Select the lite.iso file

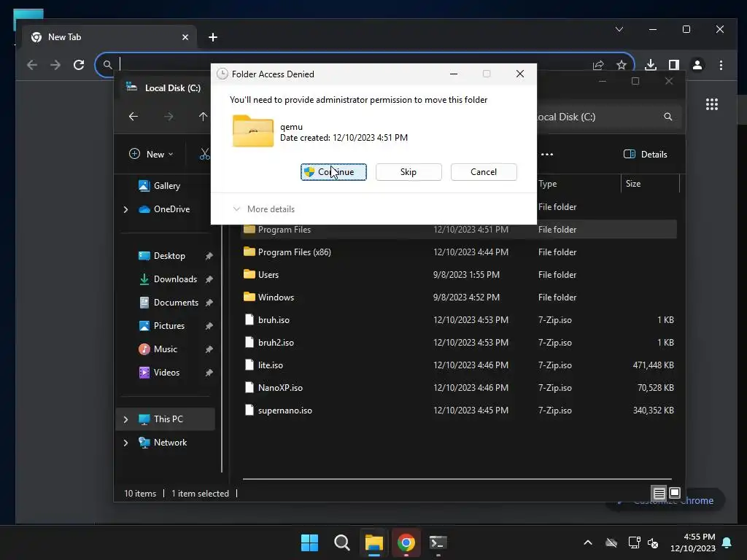coord(460,365)
